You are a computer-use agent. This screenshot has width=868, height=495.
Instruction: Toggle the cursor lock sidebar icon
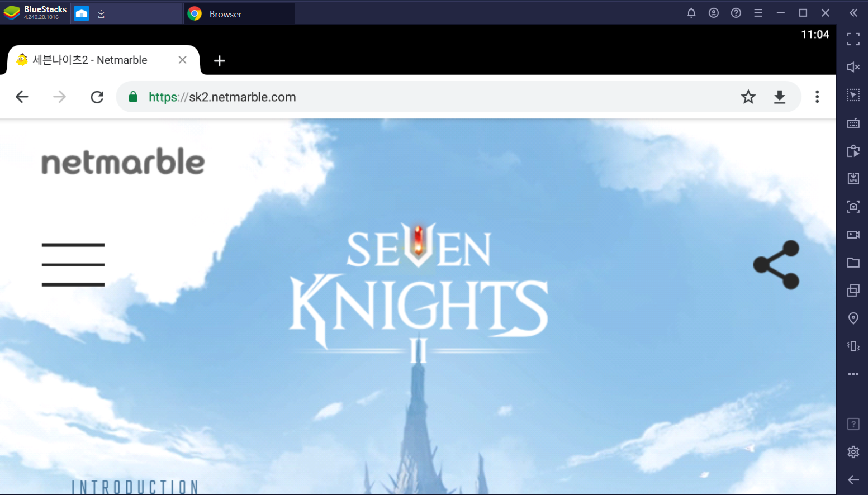[853, 95]
